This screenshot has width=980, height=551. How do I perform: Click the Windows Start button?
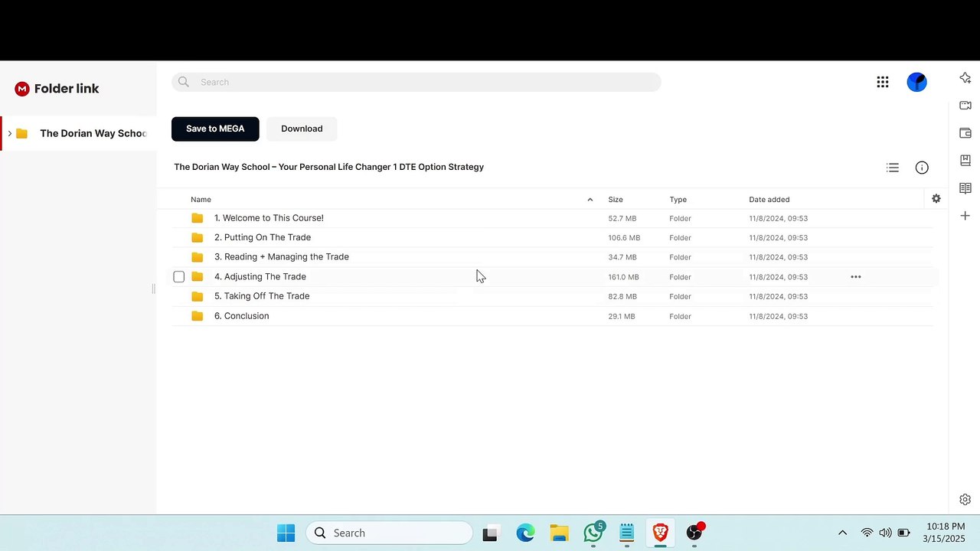pyautogui.click(x=286, y=533)
